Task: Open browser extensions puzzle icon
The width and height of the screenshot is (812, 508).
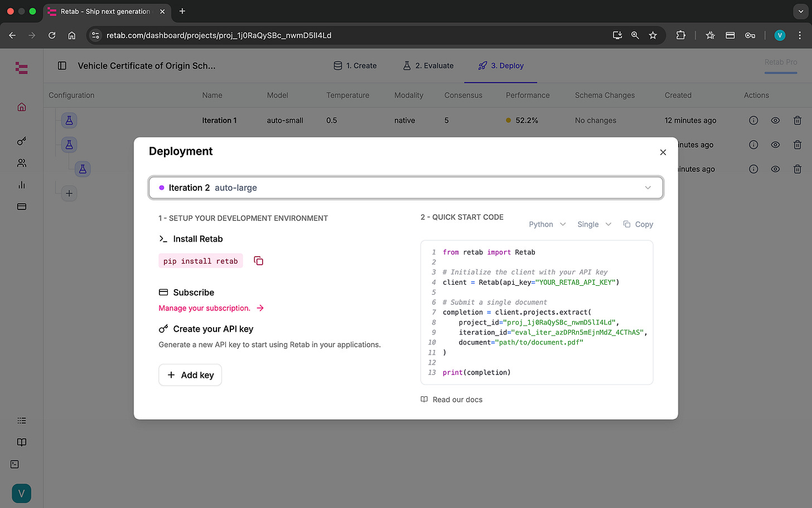Action: (680, 35)
